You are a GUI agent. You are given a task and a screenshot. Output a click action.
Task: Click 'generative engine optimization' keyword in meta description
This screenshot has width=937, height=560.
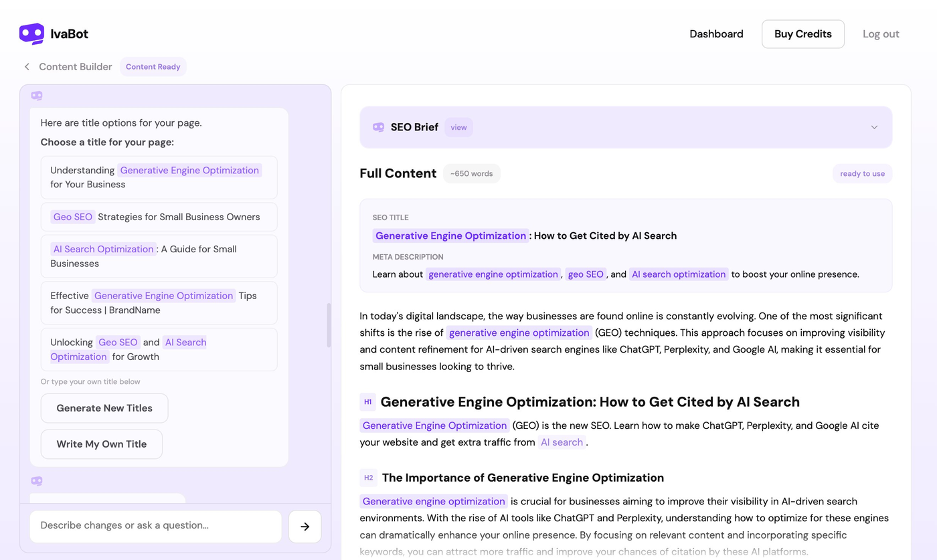tap(493, 274)
